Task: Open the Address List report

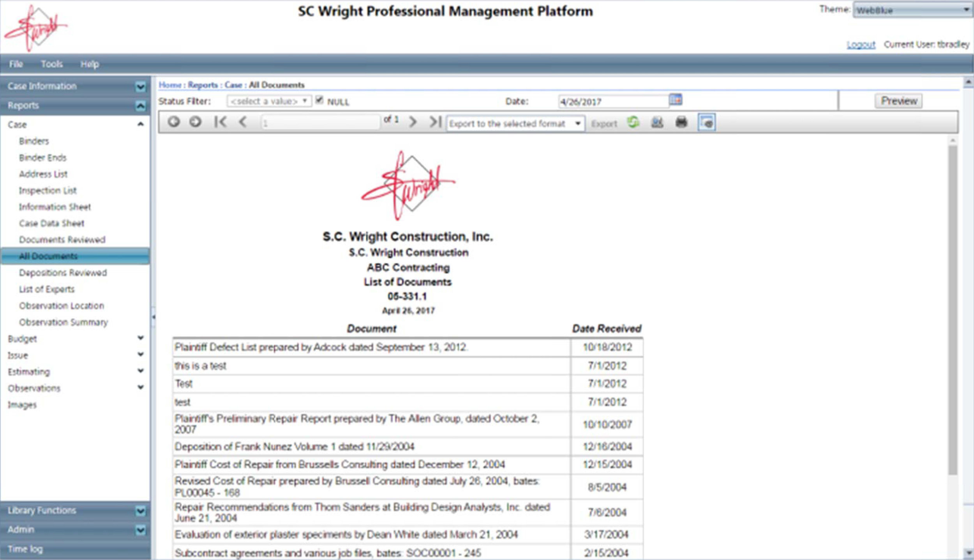Action: point(43,174)
